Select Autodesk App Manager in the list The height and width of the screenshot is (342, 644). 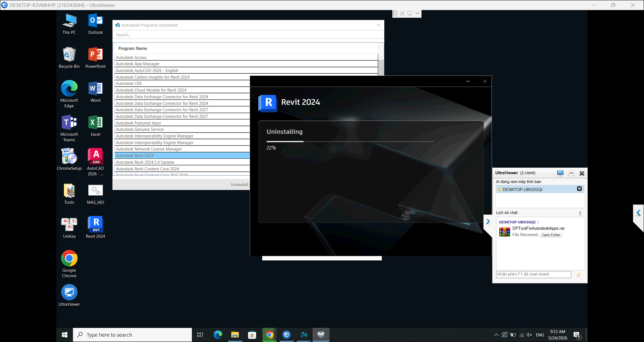246,64
